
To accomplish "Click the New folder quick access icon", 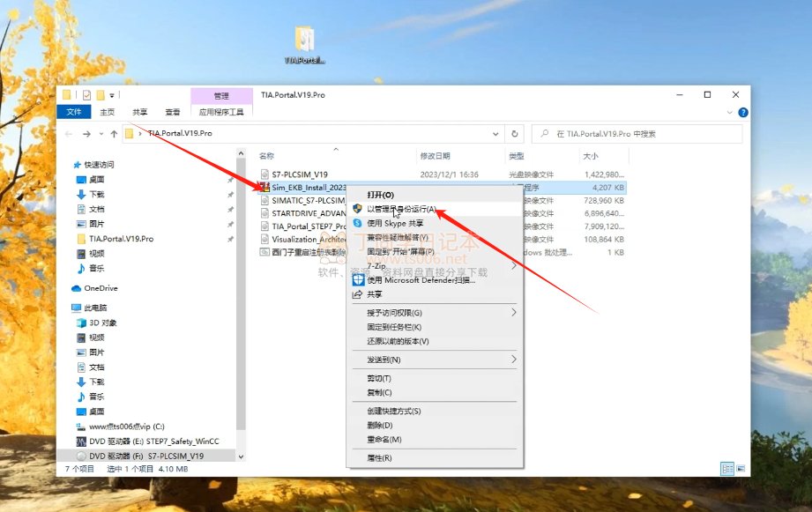I will click(100, 95).
